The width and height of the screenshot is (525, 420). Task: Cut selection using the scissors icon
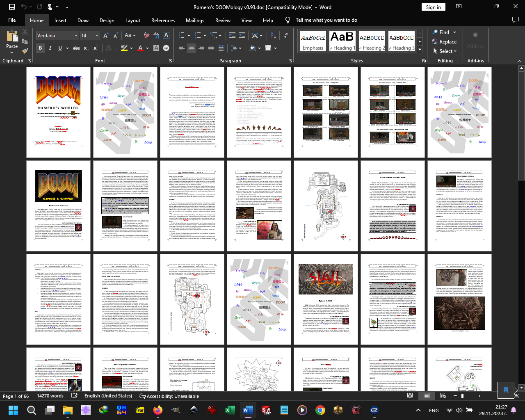tap(25, 32)
